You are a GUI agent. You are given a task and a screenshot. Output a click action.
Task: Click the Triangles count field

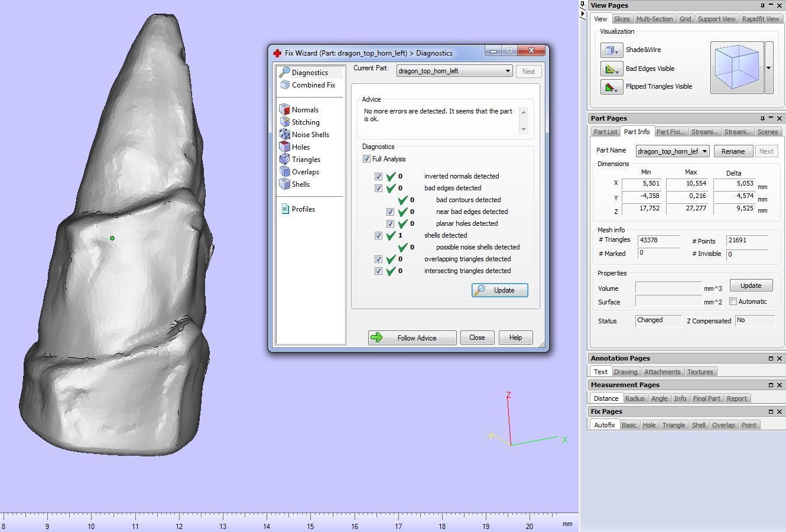[658, 241]
